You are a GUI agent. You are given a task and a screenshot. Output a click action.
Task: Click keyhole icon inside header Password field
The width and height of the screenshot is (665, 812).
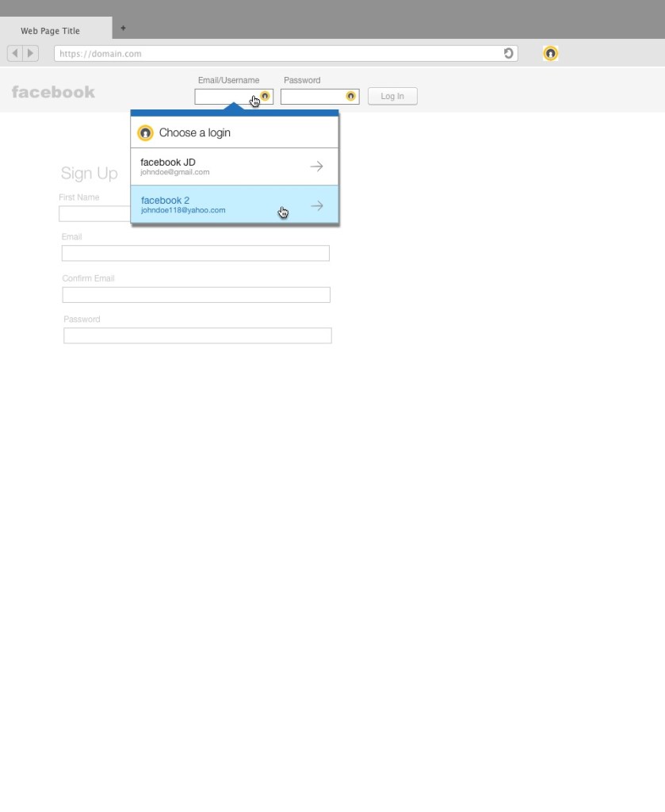coord(350,97)
